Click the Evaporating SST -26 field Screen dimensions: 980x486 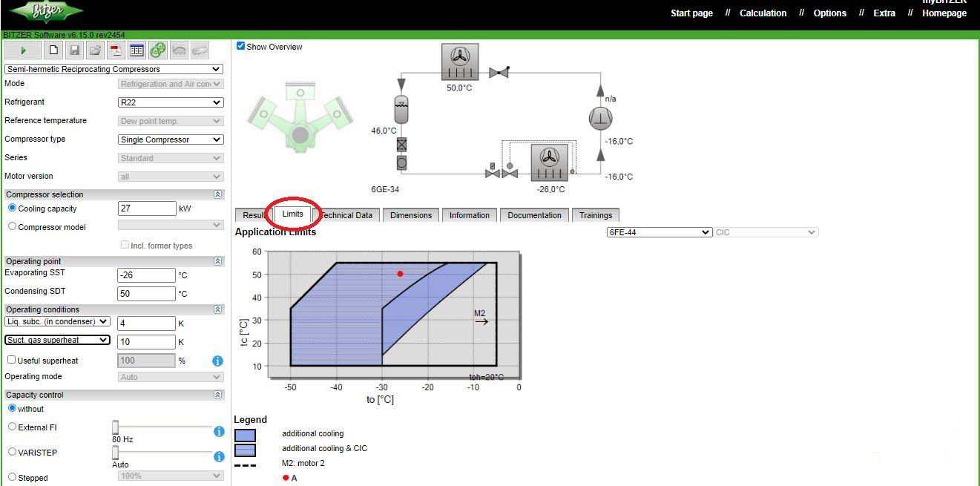[x=147, y=275]
